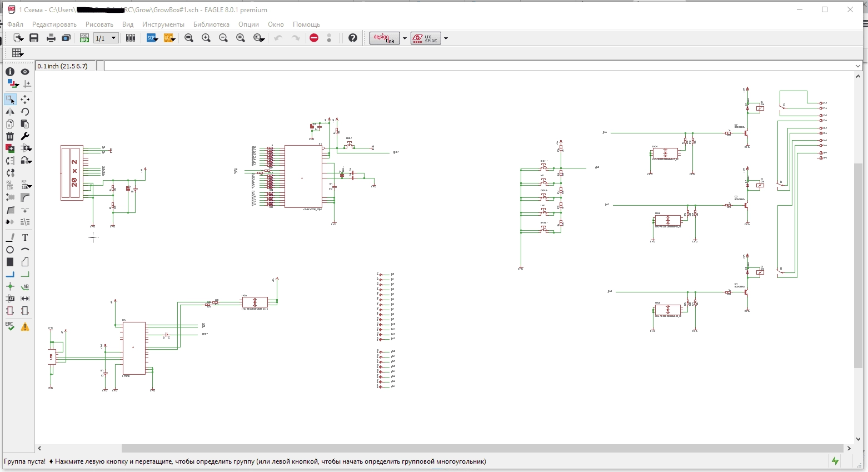Select the Group selection tool
The width and height of the screenshot is (868, 472).
click(10, 100)
